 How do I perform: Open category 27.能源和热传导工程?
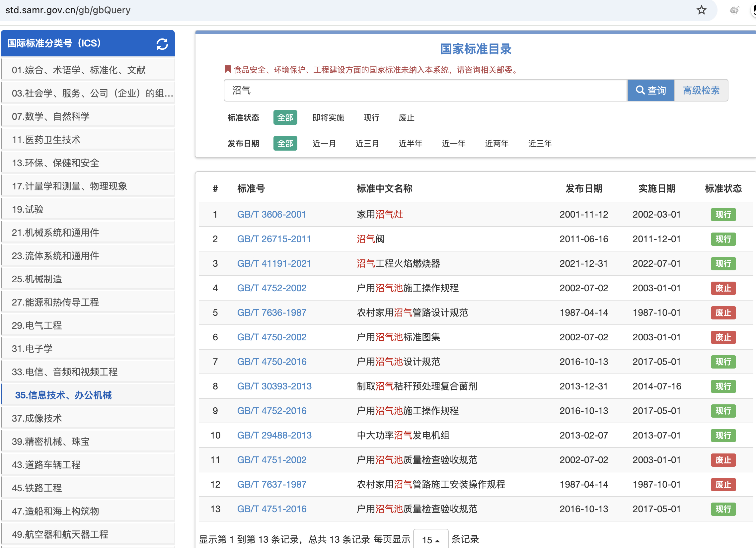(88, 302)
